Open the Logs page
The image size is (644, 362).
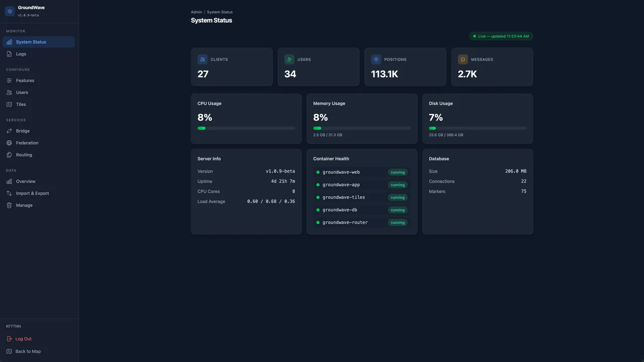[x=39, y=54]
